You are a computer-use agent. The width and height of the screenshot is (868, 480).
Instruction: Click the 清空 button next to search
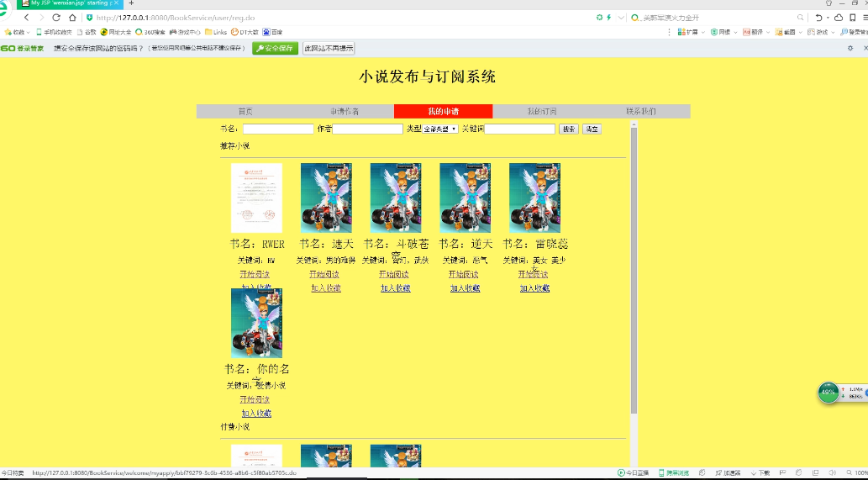pyautogui.click(x=592, y=129)
